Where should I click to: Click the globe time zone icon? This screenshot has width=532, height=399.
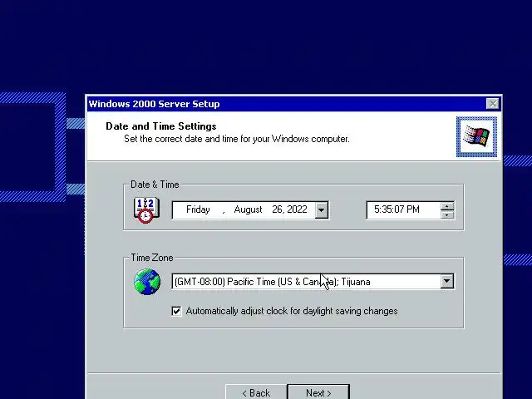click(x=147, y=282)
